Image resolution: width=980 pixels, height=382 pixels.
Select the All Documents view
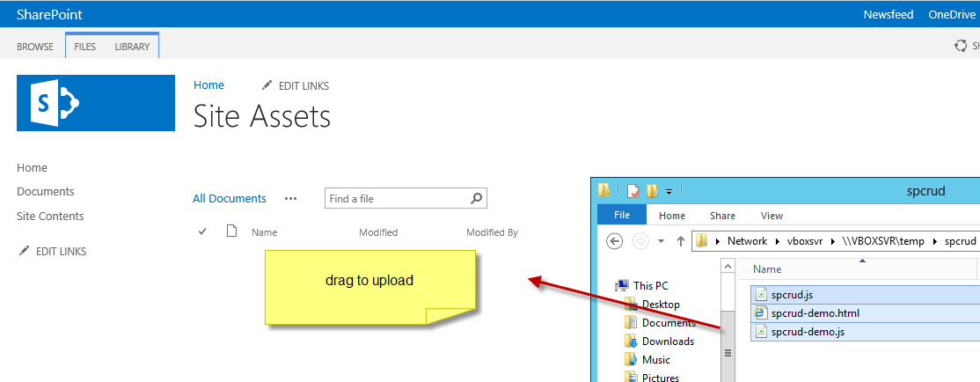[230, 198]
